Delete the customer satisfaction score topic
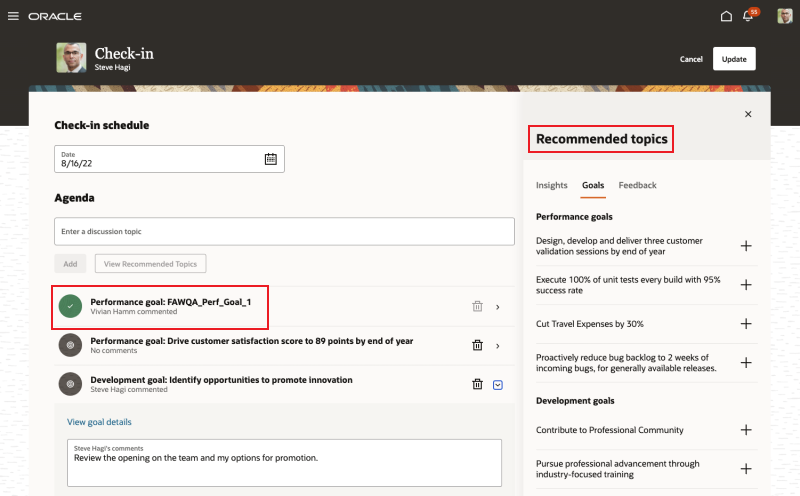Viewport: 800px width, 496px height. tap(477, 345)
